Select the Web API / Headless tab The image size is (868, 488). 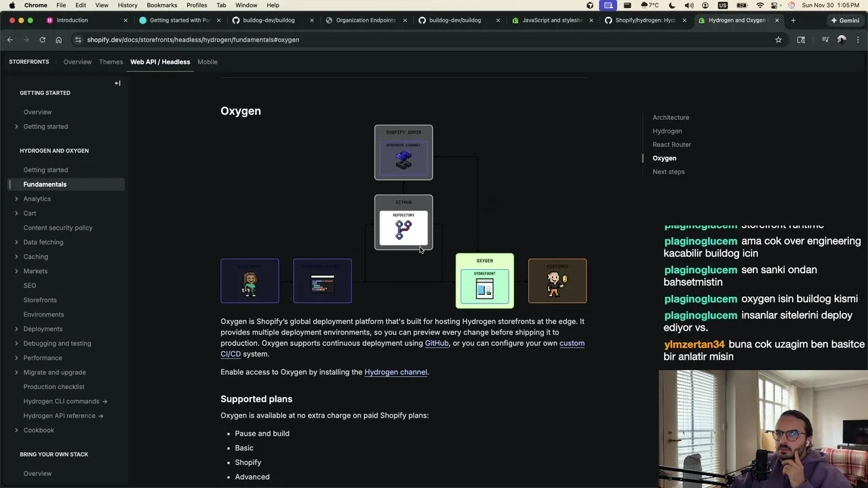point(160,62)
